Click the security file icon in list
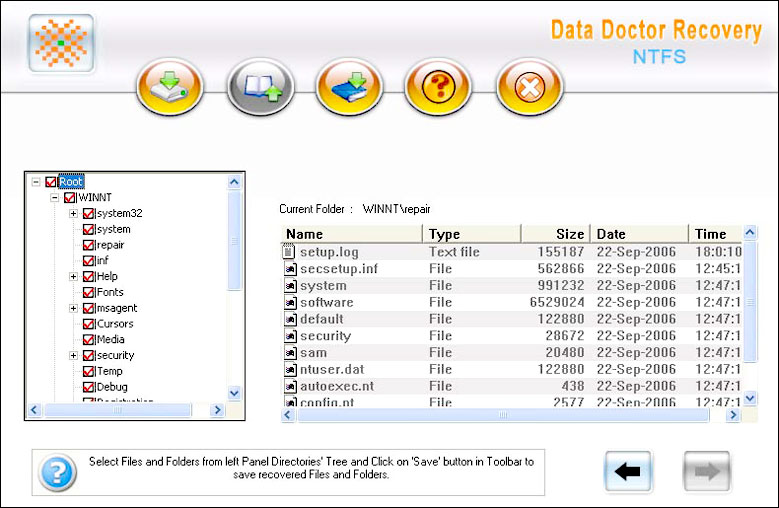Image resolution: width=779 pixels, height=508 pixels. pyautogui.click(x=290, y=336)
